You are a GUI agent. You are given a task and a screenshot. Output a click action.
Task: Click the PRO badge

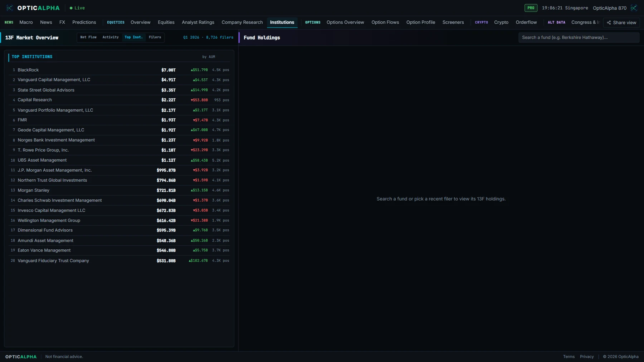(x=531, y=8)
